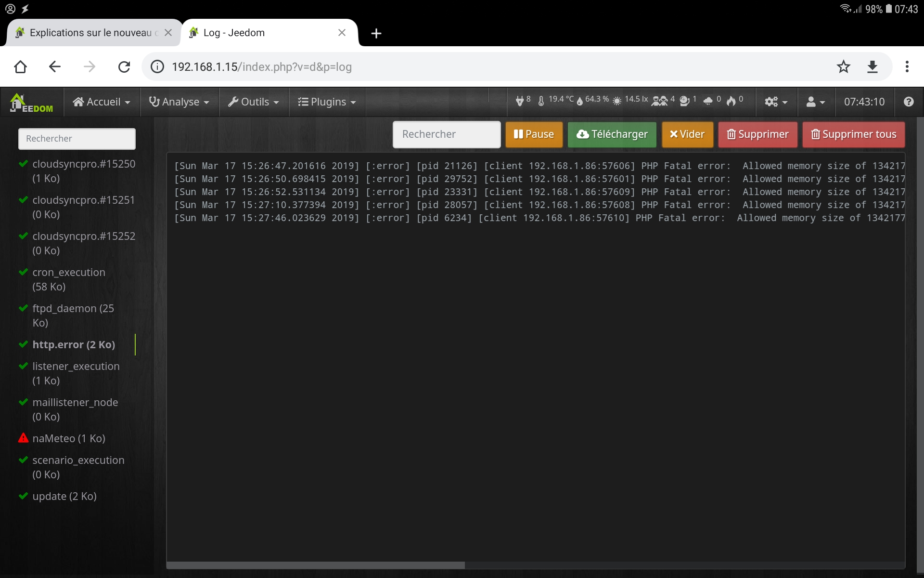Viewport: 924px width, 578px height.
Task: Open the Analyse menu
Action: pos(180,102)
